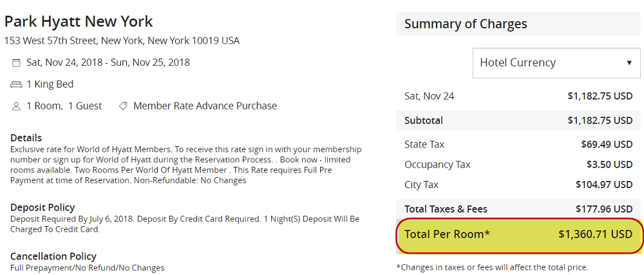Click the Deposit Policy heading
644x275 pixels.
43,207
